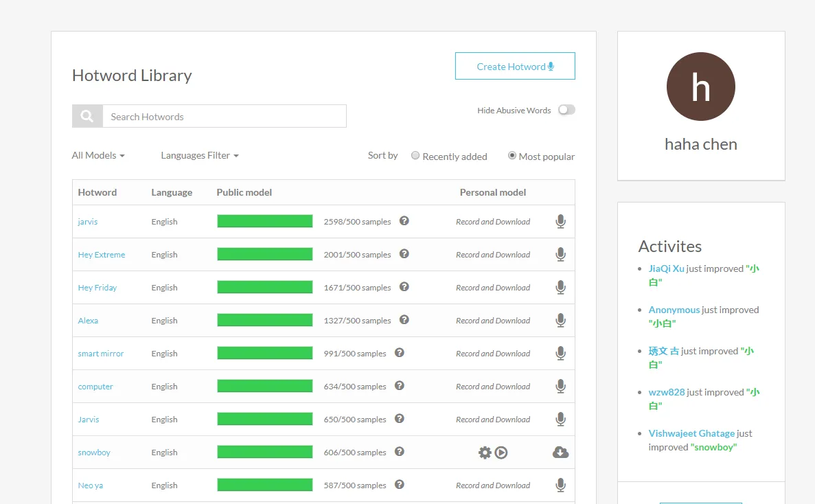Click help icon beside 1327/500 samples
Screen dimensions: 815x504
coord(404,319)
